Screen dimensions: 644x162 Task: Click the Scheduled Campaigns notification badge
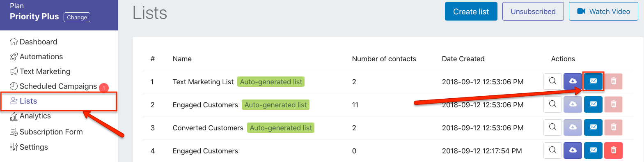[x=104, y=88]
